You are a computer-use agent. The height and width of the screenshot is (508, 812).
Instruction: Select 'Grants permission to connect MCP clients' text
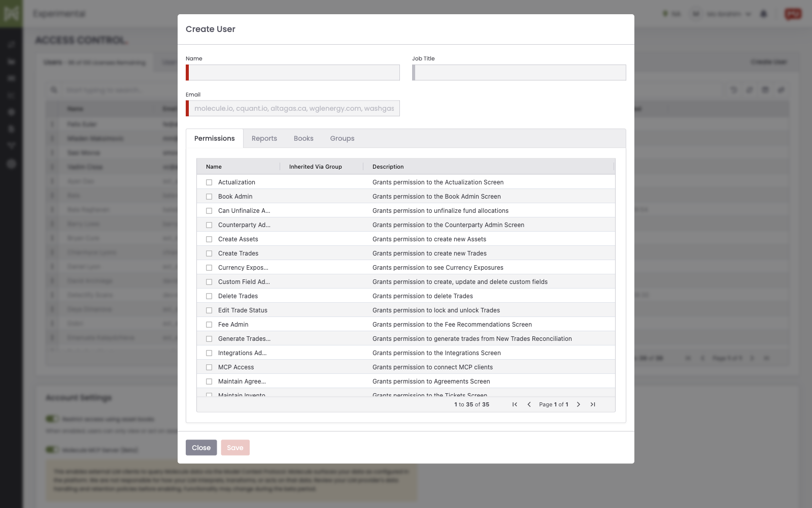tap(432, 367)
